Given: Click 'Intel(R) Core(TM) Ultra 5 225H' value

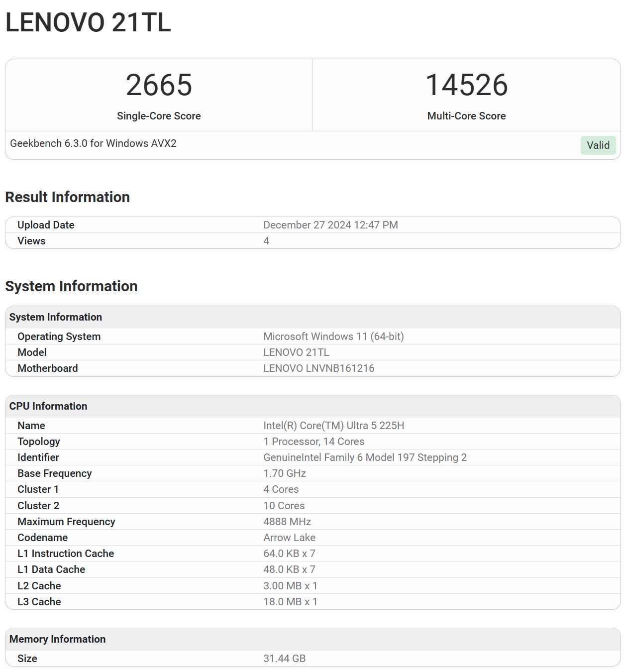Looking at the screenshot, I should (x=334, y=426).
